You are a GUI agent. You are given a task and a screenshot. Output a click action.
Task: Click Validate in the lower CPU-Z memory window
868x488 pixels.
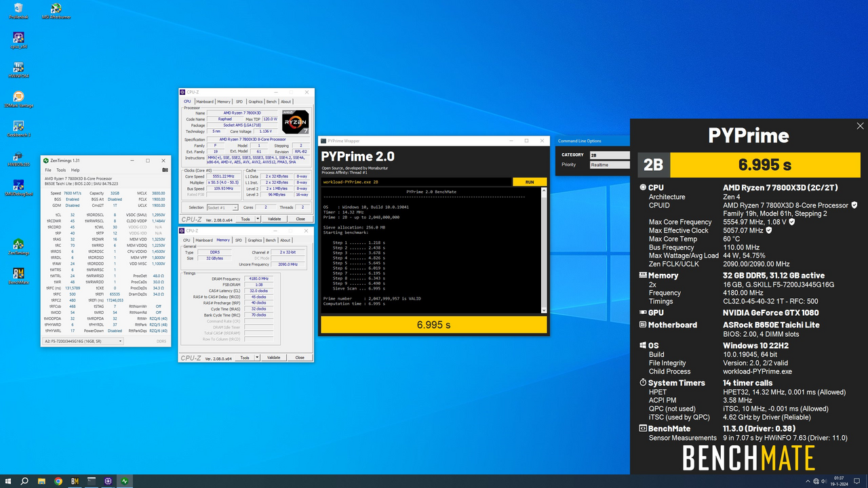point(273,357)
